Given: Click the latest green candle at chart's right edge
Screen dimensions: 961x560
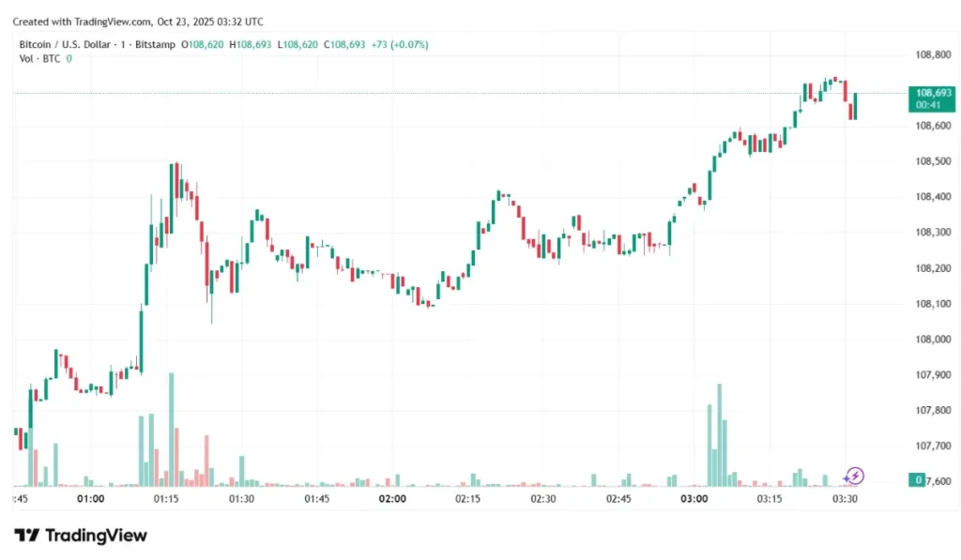Looking at the screenshot, I should pyautogui.click(x=855, y=106).
